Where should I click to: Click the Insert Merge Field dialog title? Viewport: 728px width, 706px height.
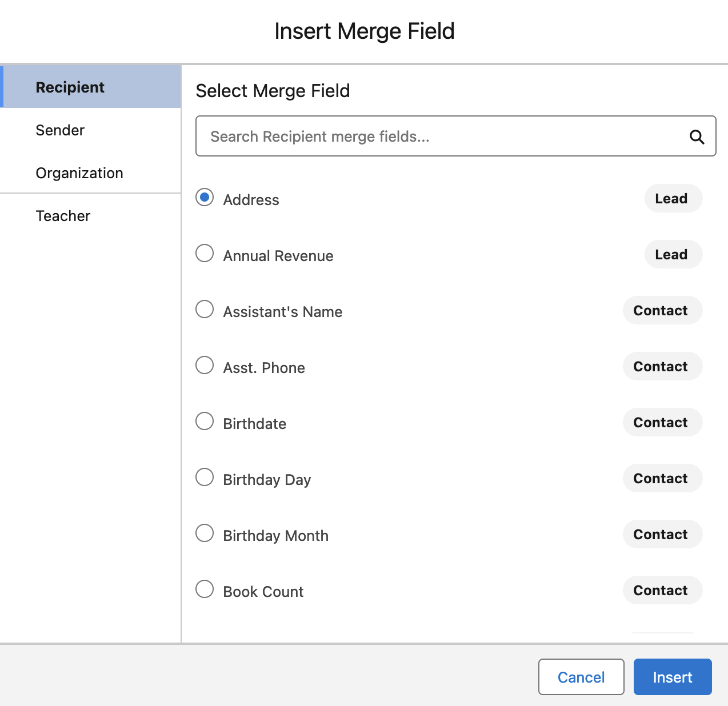(365, 31)
